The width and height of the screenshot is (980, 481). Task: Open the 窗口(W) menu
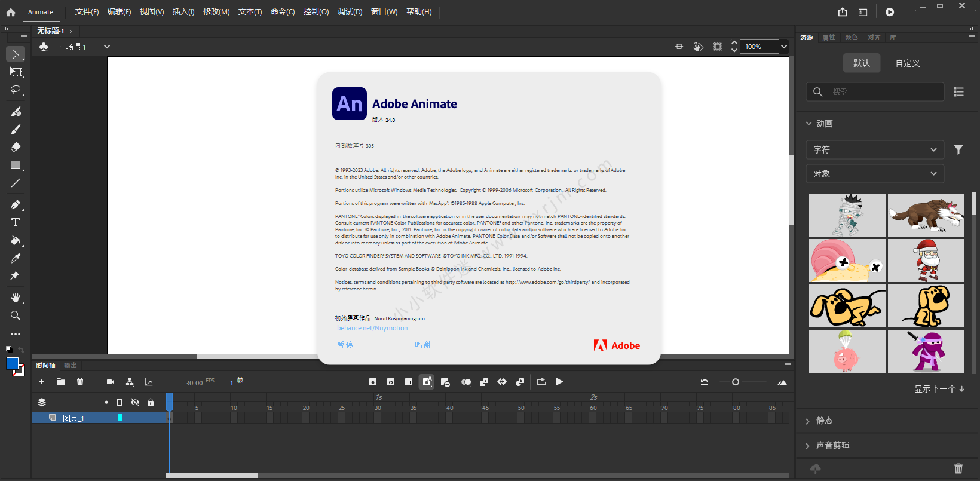(x=384, y=12)
